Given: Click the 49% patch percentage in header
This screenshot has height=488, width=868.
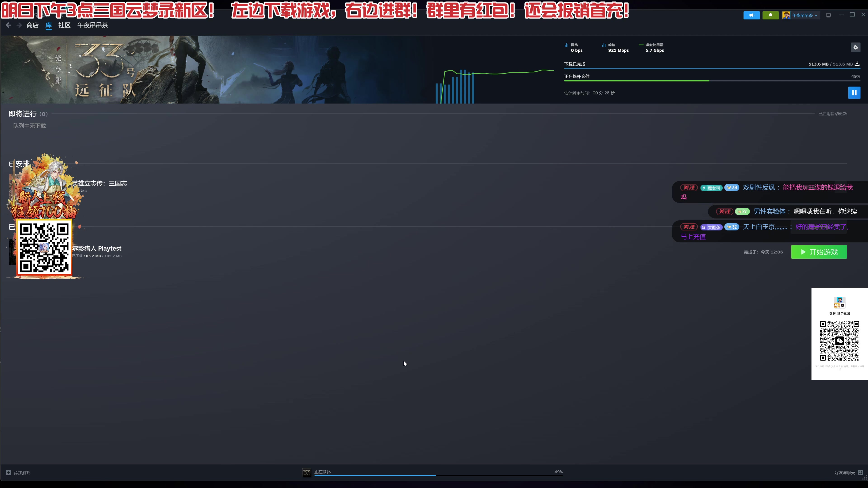Looking at the screenshot, I should tap(856, 76).
